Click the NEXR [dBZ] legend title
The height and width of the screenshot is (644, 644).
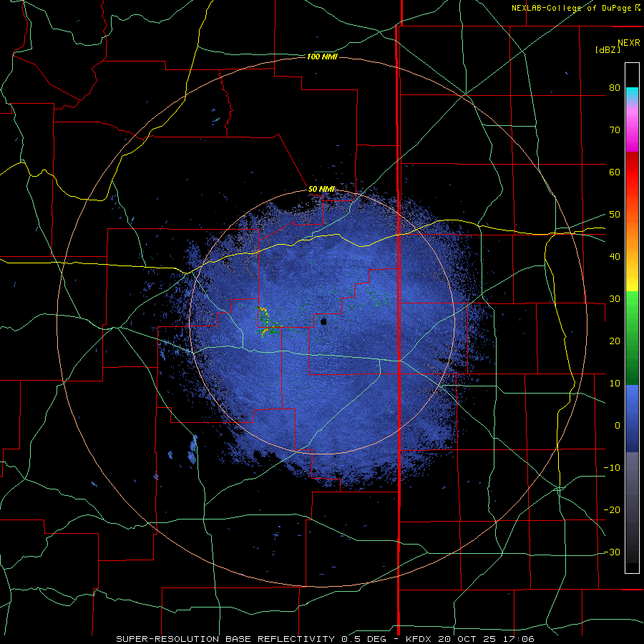pyautogui.click(x=618, y=46)
